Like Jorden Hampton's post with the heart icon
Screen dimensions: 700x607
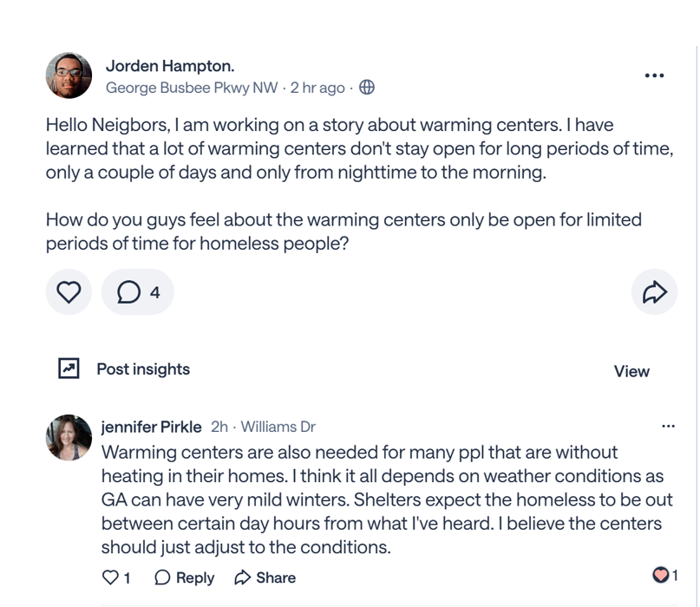(68, 292)
